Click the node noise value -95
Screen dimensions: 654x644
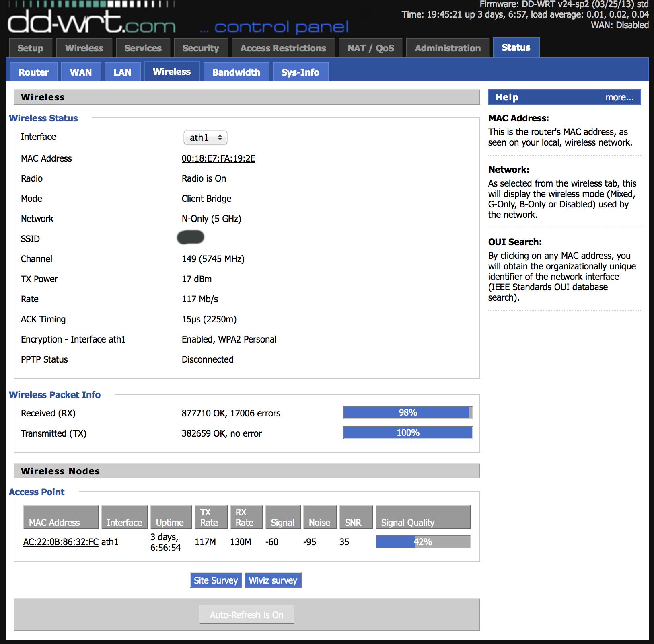click(x=310, y=542)
